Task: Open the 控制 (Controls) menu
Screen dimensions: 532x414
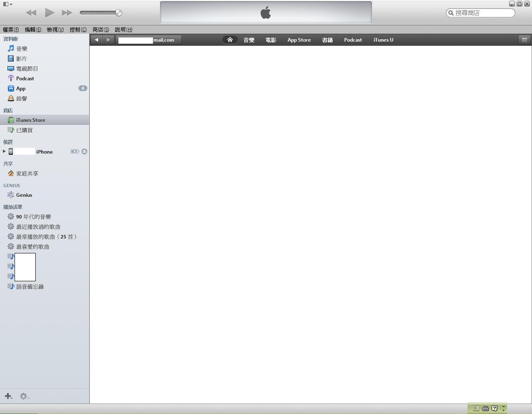Action: point(78,30)
